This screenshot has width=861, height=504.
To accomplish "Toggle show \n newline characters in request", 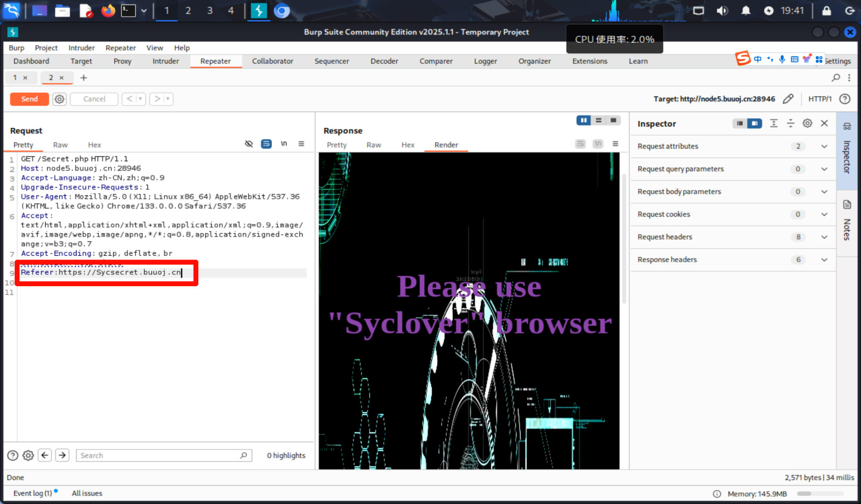I will [x=284, y=144].
